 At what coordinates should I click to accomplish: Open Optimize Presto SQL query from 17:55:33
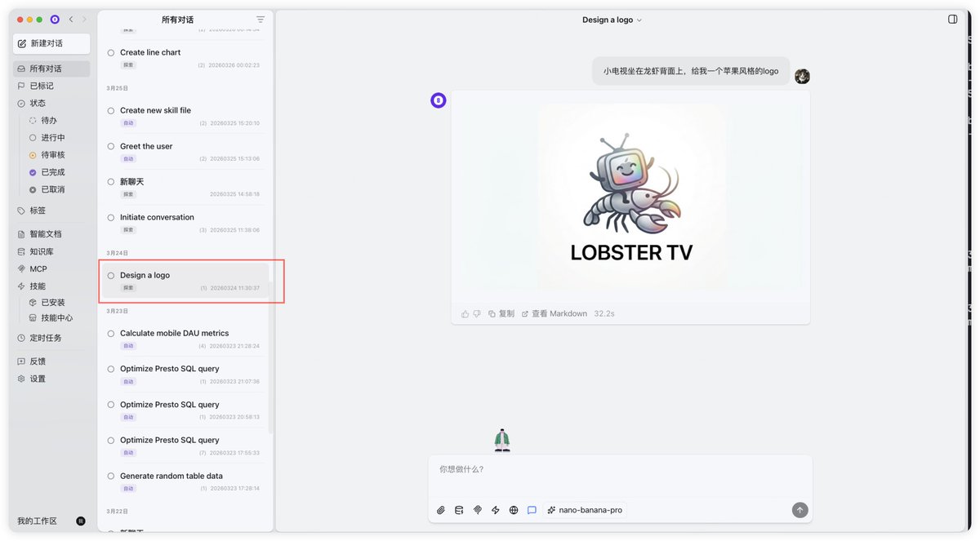click(185, 446)
